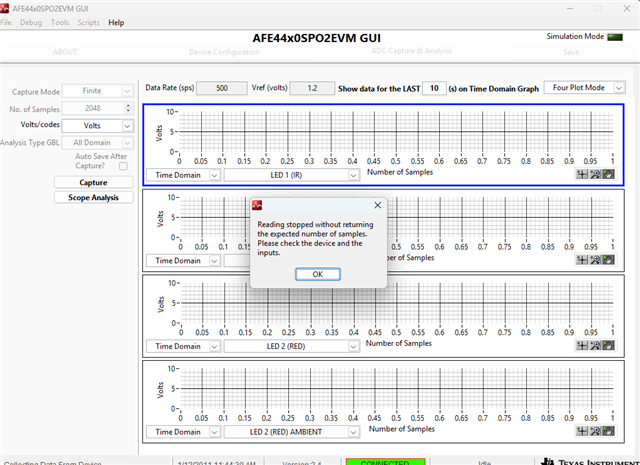This screenshot has width=640, height=465.
Task: Switch to the ABOUT tab
Action: pyautogui.click(x=64, y=52)
